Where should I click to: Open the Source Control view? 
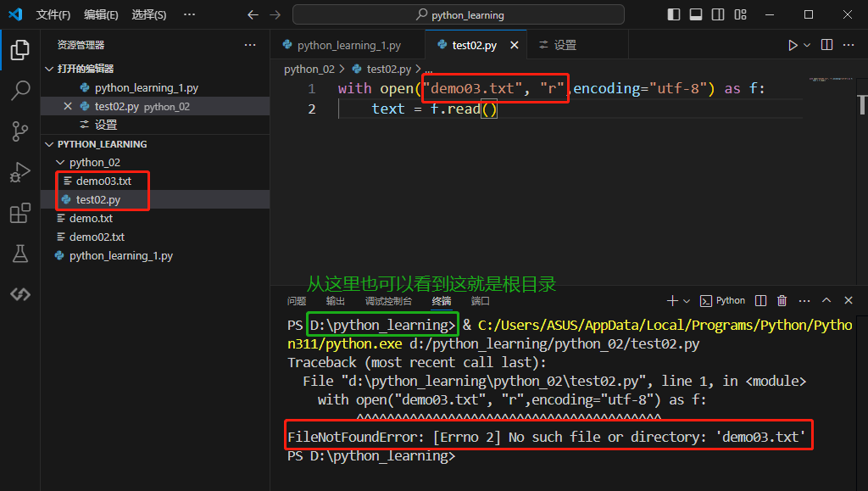(20, 131)
